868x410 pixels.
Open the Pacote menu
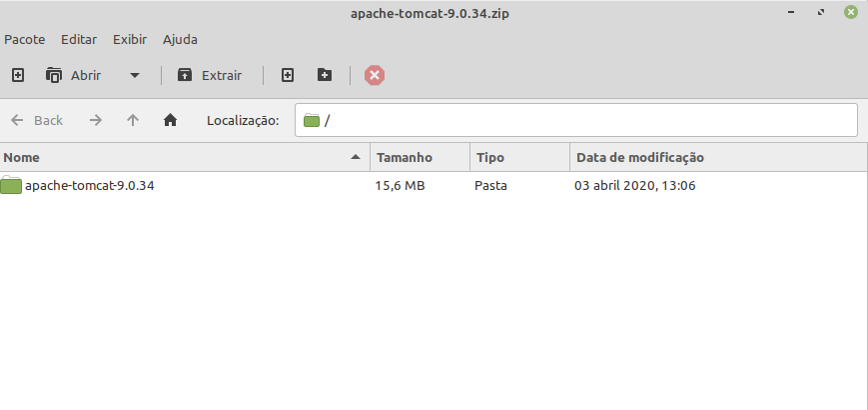tap(25, 40)
